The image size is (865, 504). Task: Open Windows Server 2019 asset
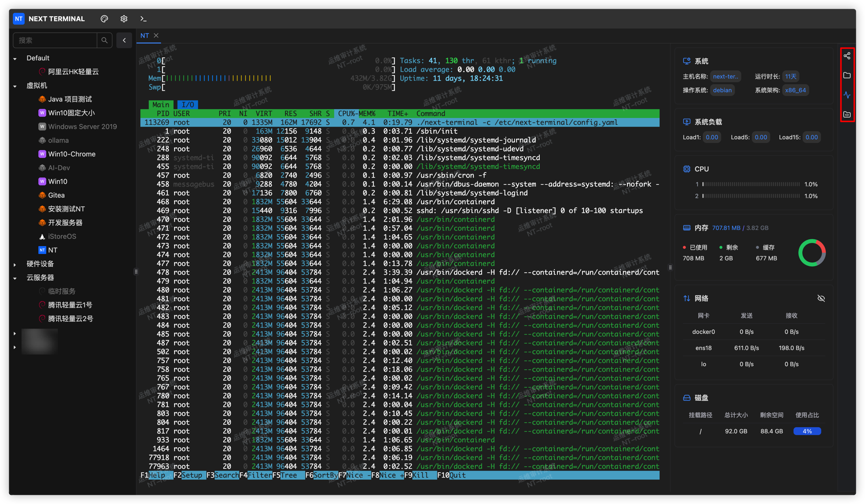coord(82,126)
